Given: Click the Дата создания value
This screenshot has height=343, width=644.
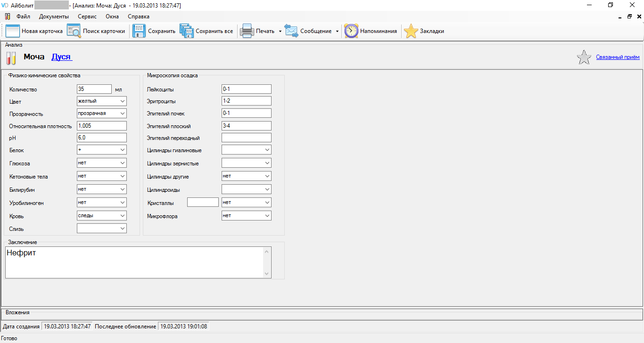Looking at the screenshot, I should [67, 326].
